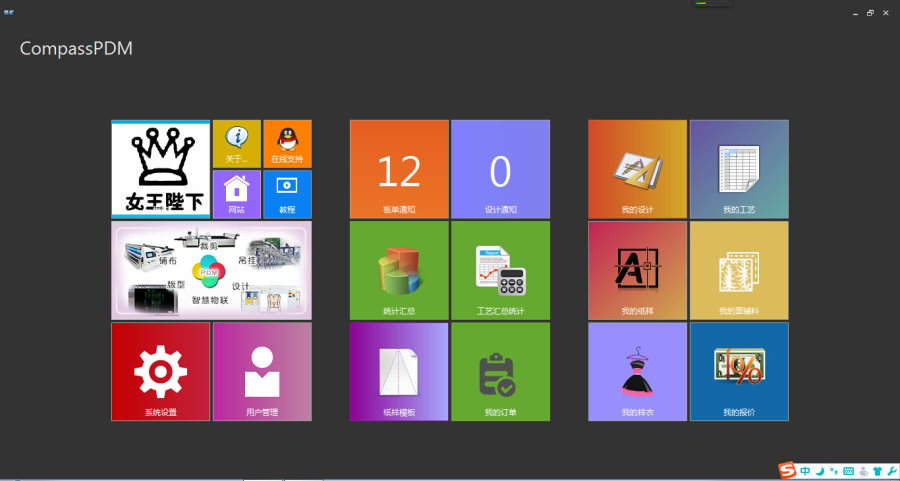The height and width of the screenshot is (481, 900).
Task: Open 我的样衣 dress tile
Action: pyautogui.click(x=638, y=371)
